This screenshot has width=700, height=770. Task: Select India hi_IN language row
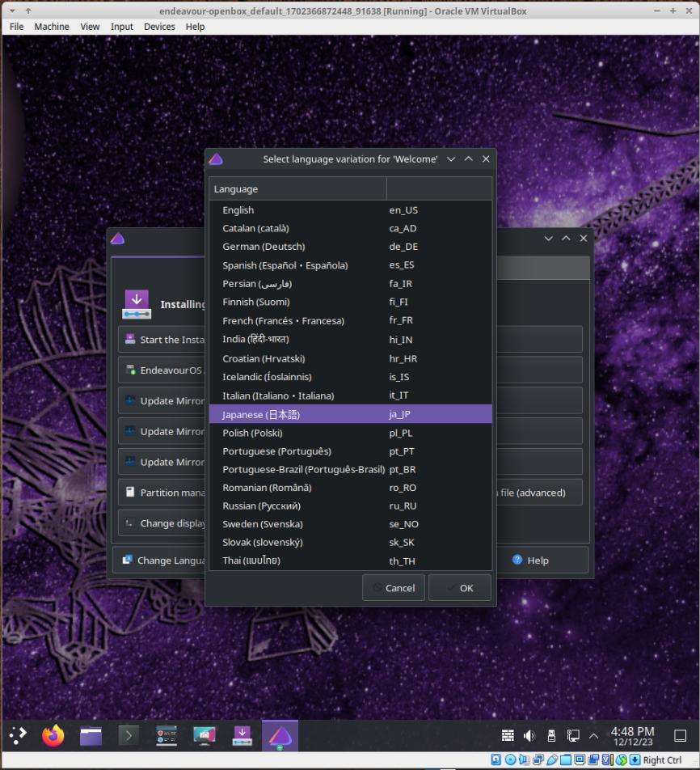(x=351, y=340)
